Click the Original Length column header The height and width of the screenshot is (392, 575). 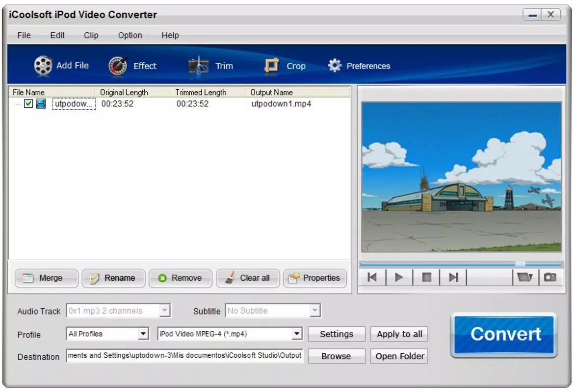pos(133,92)
